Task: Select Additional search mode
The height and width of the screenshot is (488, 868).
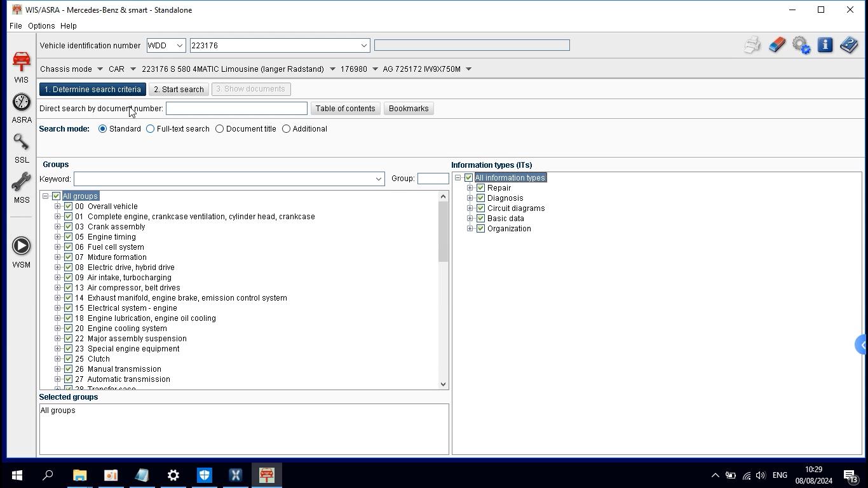Action: (x=287, y=129)
